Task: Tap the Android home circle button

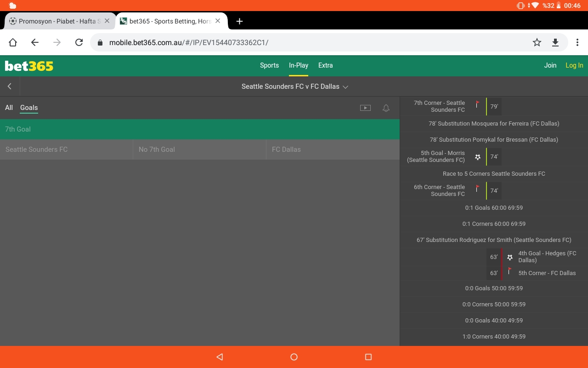Action: click(294, 357)
